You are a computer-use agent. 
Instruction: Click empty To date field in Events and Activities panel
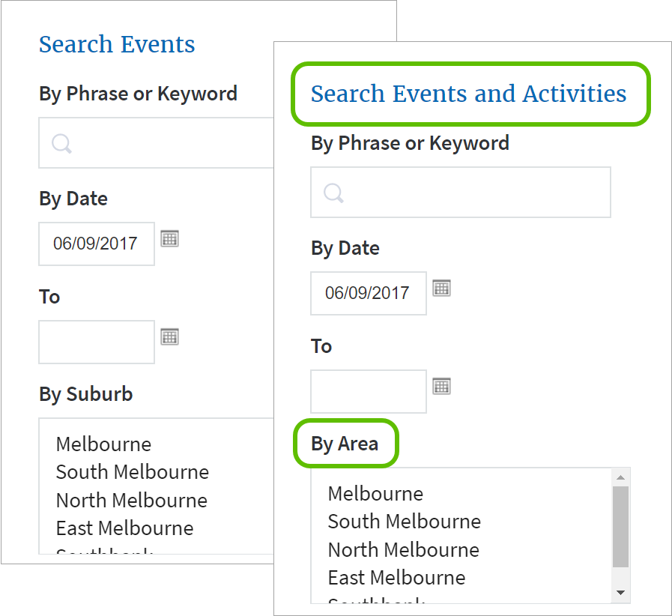368,391
